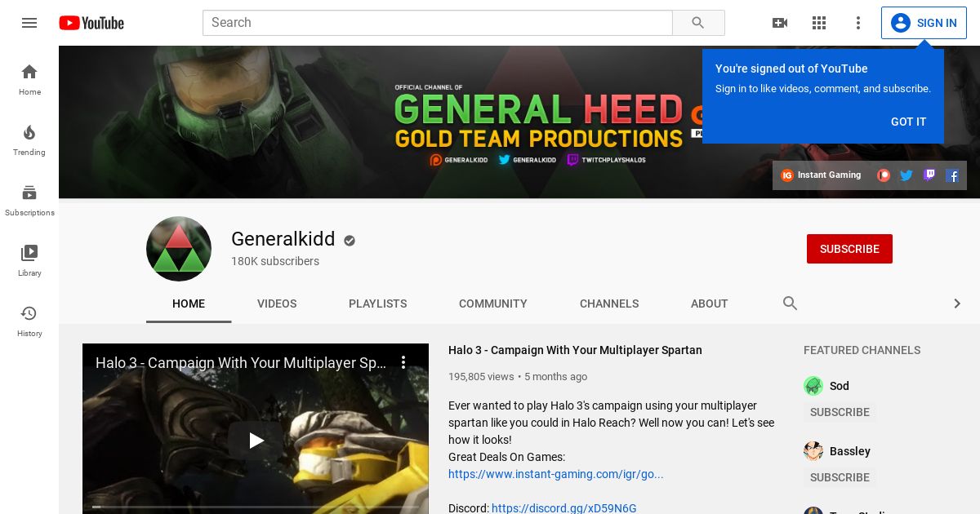Image resolution: width=980 pixels, height=514 pixels.
Task: Click the Generalkidd channel avatar
Action: [179, 249]
